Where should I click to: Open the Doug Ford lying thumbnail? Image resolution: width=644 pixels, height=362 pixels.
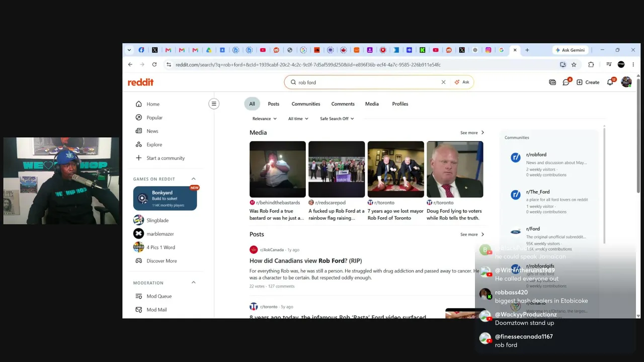[x=455, y=169]
